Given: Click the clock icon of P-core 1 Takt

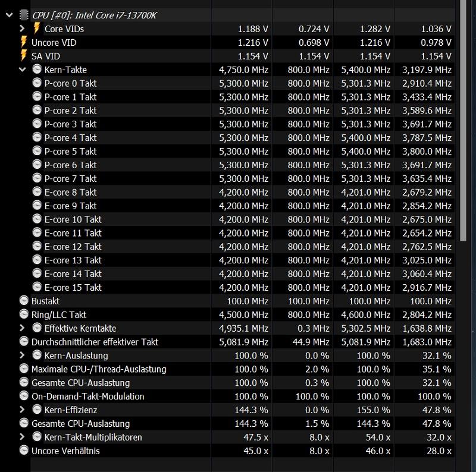Looking at the screenshot, I should pyautogui.click(x=37, y=96).
